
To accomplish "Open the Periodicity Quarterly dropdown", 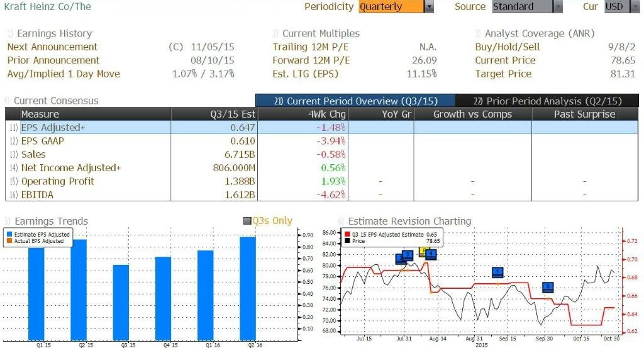I will click(x=396, y=6).
